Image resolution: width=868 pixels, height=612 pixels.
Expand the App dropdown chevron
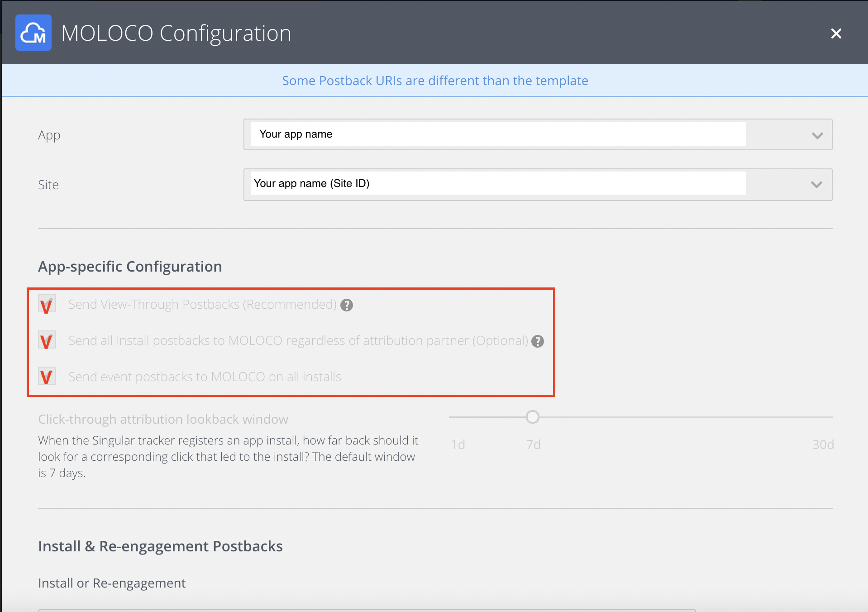tap(817, 135)
